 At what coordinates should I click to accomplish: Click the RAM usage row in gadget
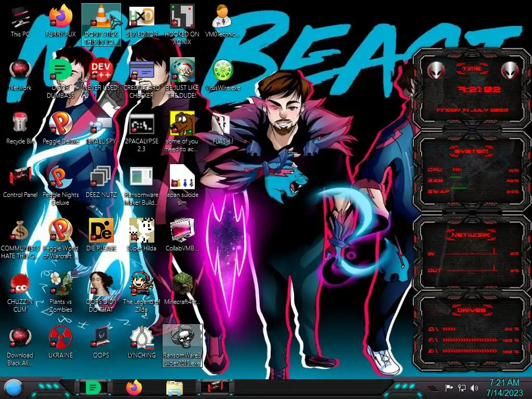pyautogui.click(x=473, y=180)
